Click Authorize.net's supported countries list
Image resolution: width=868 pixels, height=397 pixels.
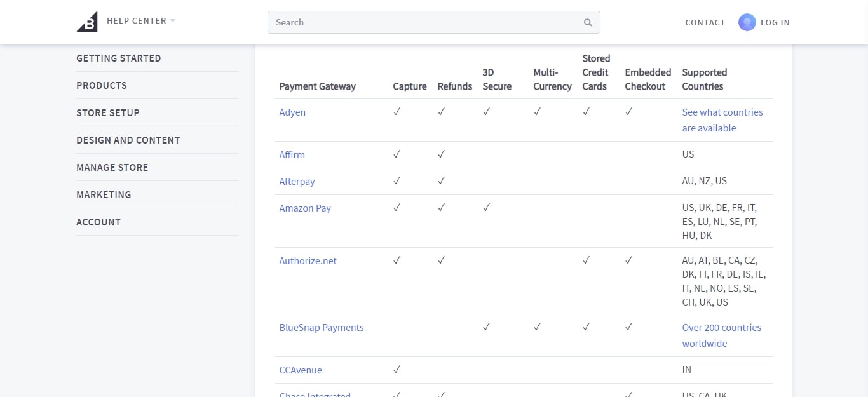pos(724,281)
